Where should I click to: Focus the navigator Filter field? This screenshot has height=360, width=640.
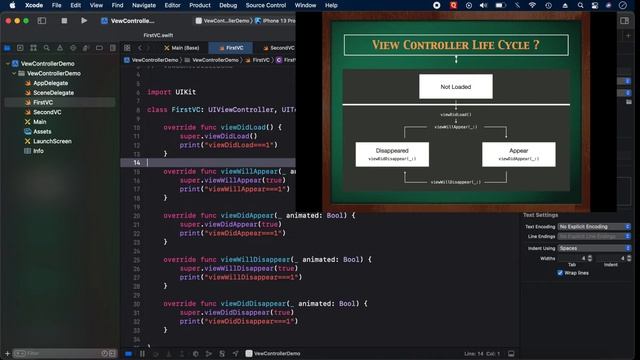[x=63, y=353]
